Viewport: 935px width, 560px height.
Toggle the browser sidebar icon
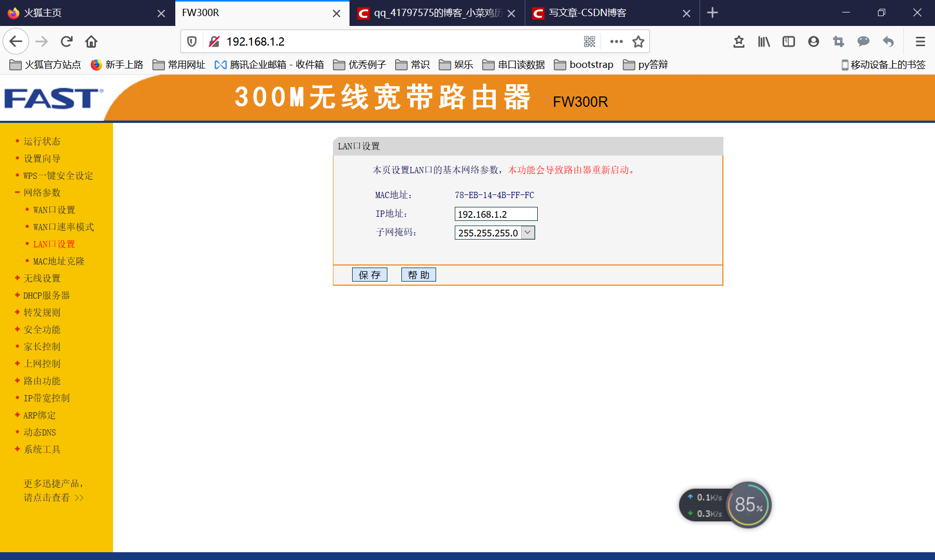[x=788, y=41]
